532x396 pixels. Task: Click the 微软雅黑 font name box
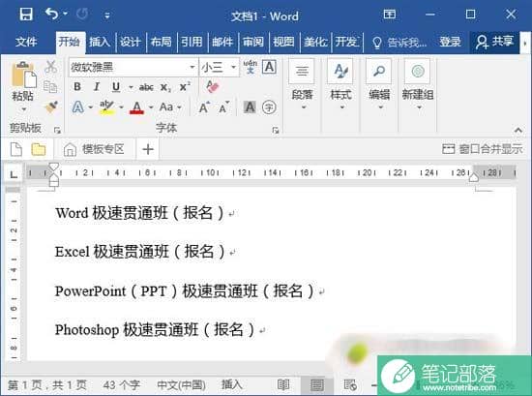pyautogui.click(x=129, y=67)
